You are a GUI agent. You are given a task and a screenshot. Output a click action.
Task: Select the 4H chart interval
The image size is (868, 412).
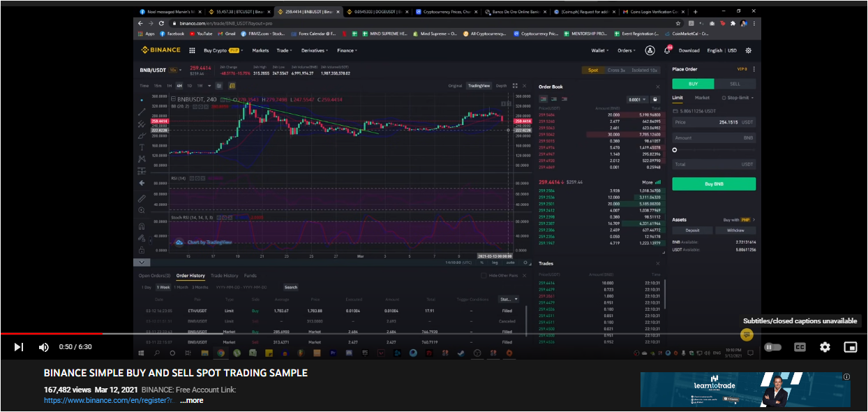(179, 86)
